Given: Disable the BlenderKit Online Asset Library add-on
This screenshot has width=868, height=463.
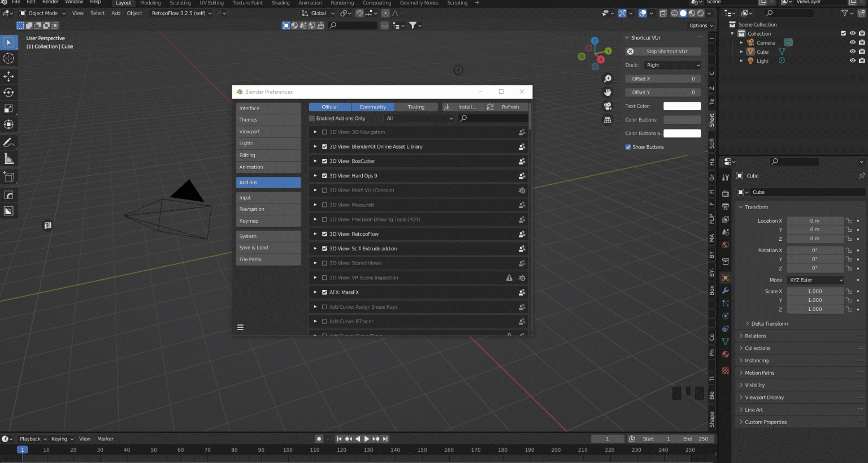Looking at the screenshot, I should click(324, 146).
